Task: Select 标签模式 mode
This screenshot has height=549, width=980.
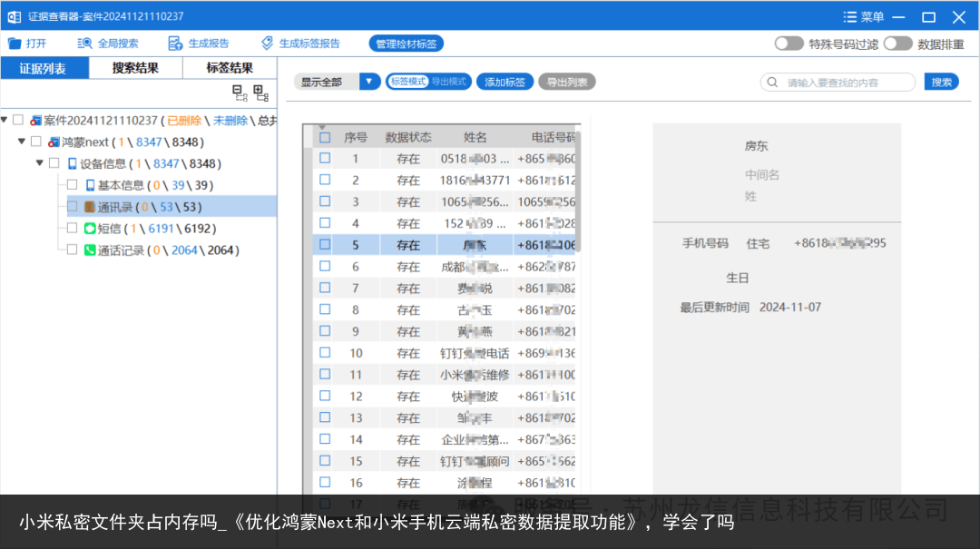Action: click(408, 82)
